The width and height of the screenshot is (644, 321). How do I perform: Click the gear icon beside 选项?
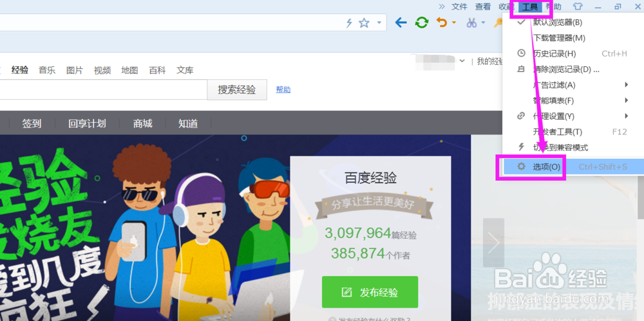point(521,167)
